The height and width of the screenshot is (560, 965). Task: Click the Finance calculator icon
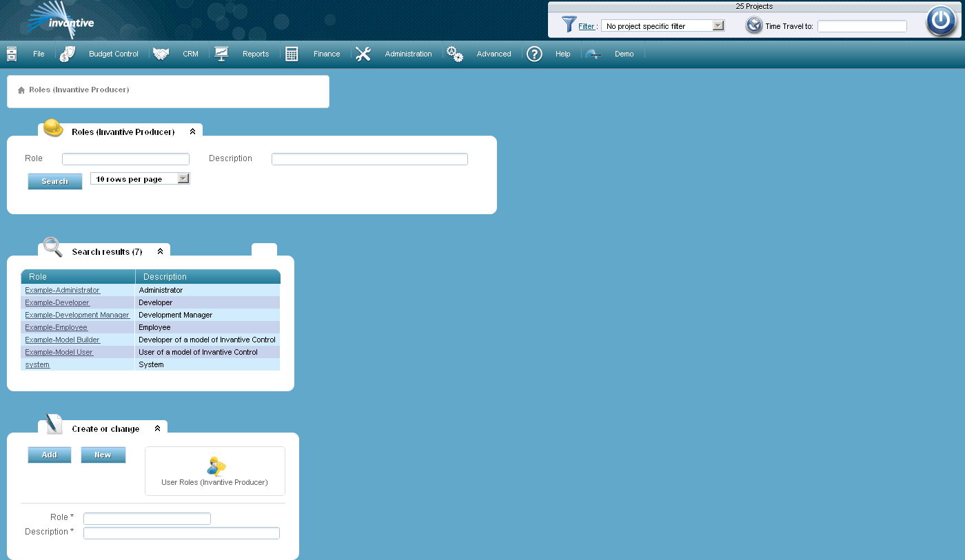[x=292, y=52]
